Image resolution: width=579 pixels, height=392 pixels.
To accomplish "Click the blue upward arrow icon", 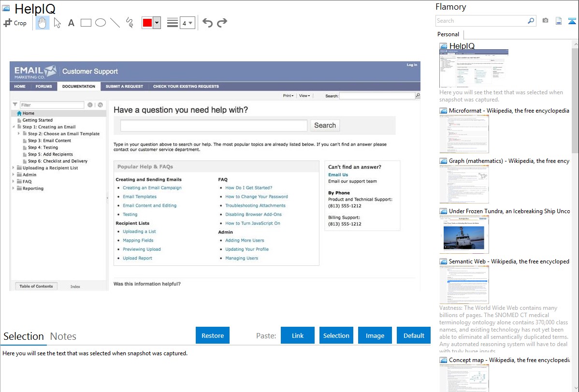I will (x=572, y=21).
